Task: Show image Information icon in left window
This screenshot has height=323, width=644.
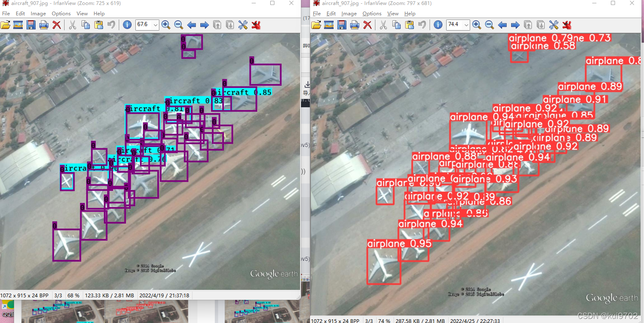Action: coord(127,25)
